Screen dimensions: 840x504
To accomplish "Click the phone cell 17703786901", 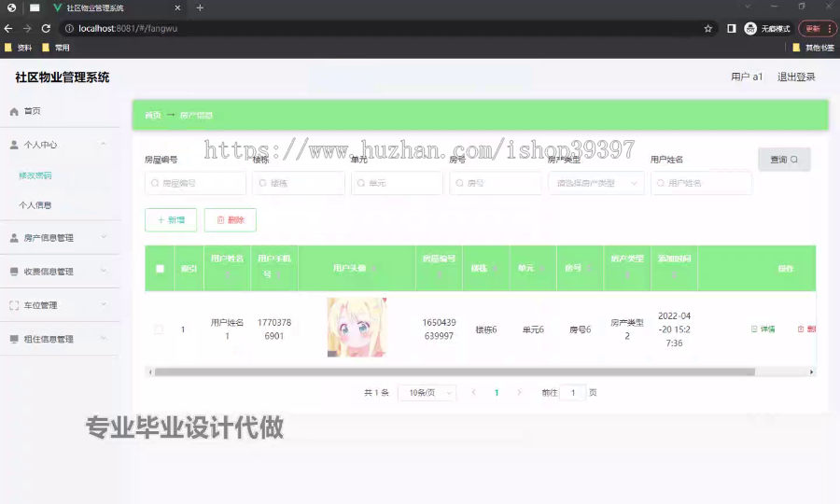I will (273, 329).
